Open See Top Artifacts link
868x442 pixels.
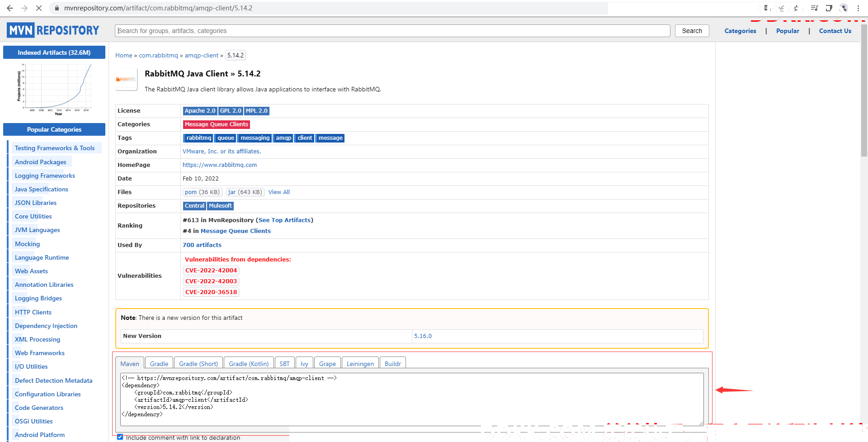284,220
